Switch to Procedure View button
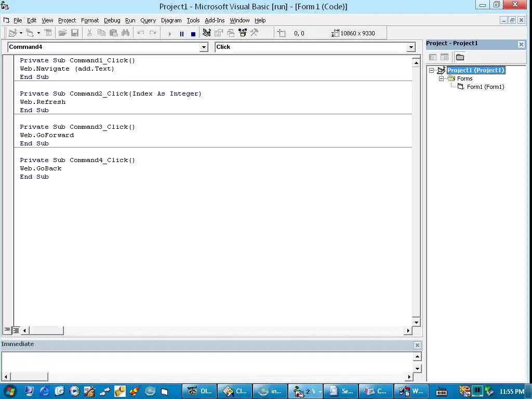 pos(7,330)
